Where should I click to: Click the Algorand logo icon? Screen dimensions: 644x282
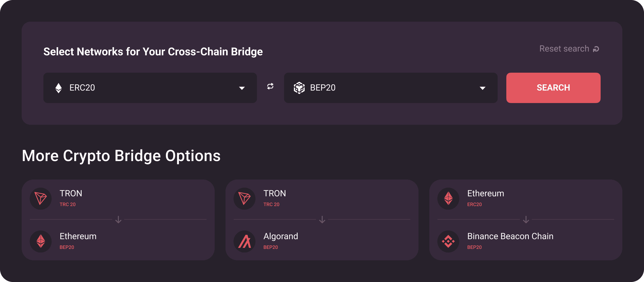click(x=244, y=241)
